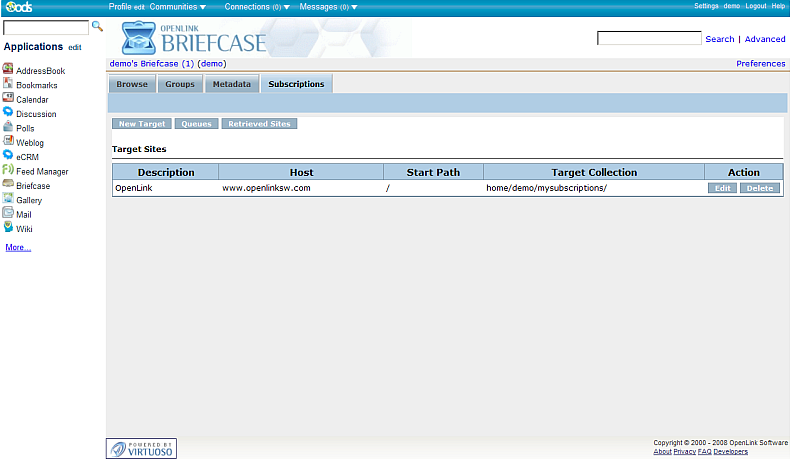This screenshot has width=800, height=472.
Task: Open the Bookmarks application icon
Action: [8, 85]
